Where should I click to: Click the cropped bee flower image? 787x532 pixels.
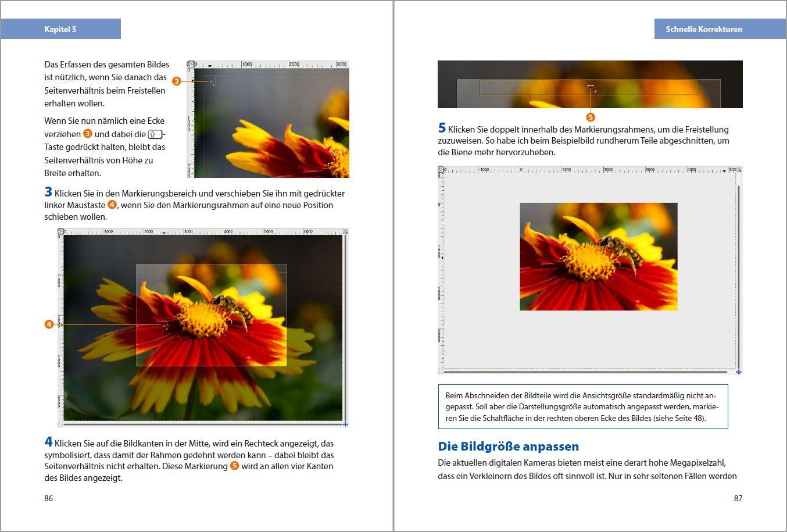tap(598, 256)
